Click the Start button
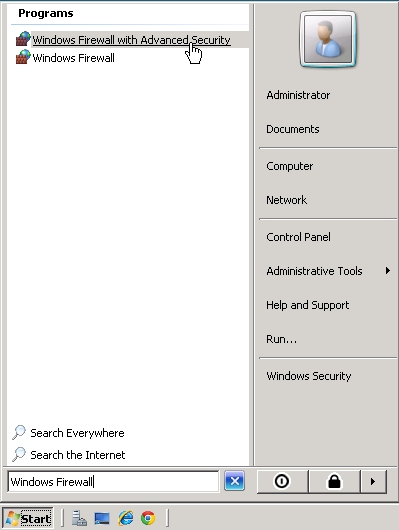The height and width of the screenshot is (530, 399). (x=28, y=519)
